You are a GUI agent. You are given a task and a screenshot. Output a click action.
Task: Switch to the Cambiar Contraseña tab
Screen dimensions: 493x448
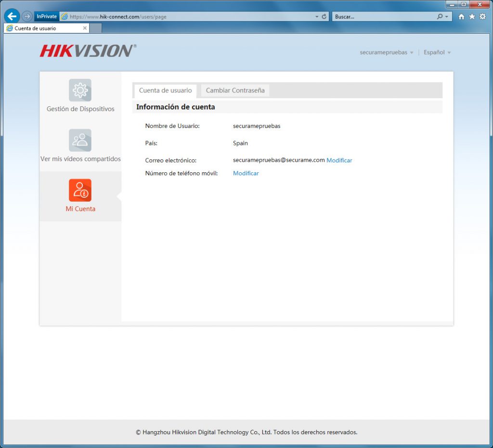click(x=235, y=90)
